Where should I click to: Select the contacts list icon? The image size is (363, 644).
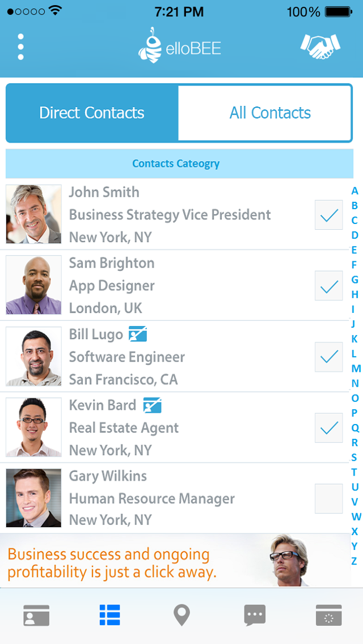(109, 615)
